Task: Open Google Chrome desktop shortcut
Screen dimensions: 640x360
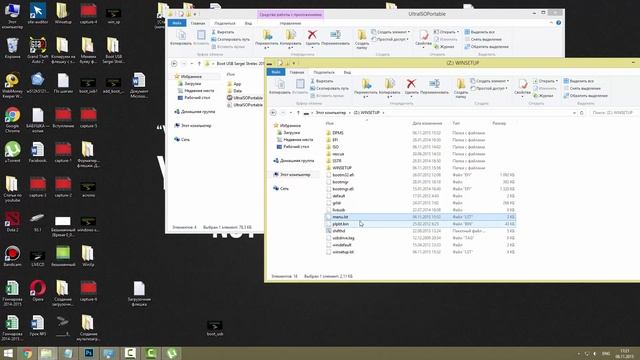Action: point(12,120)
